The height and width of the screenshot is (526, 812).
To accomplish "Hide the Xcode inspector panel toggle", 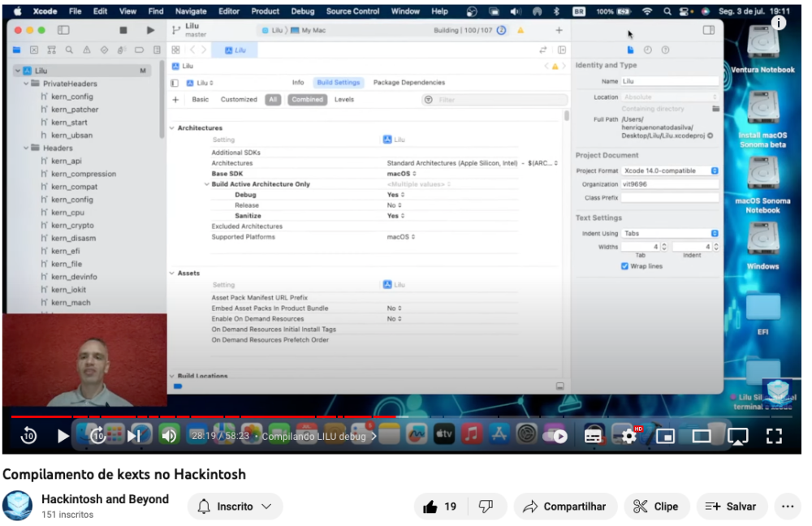I will tap(708, 31).
